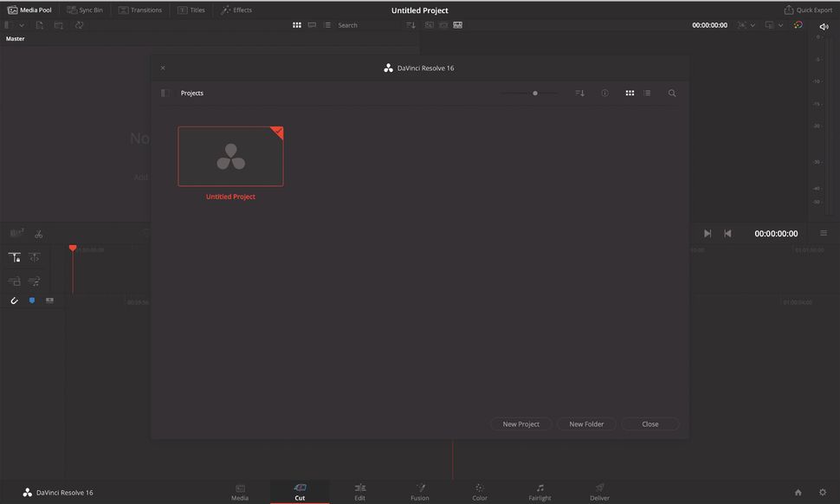840x504 pixels.
Task: Mute audio with the speaker icon
Action: tap(824, 25)
